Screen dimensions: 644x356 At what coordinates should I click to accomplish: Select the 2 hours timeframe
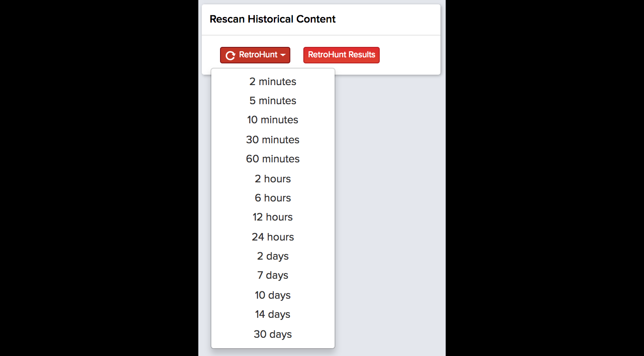click(x=273, y=179)
